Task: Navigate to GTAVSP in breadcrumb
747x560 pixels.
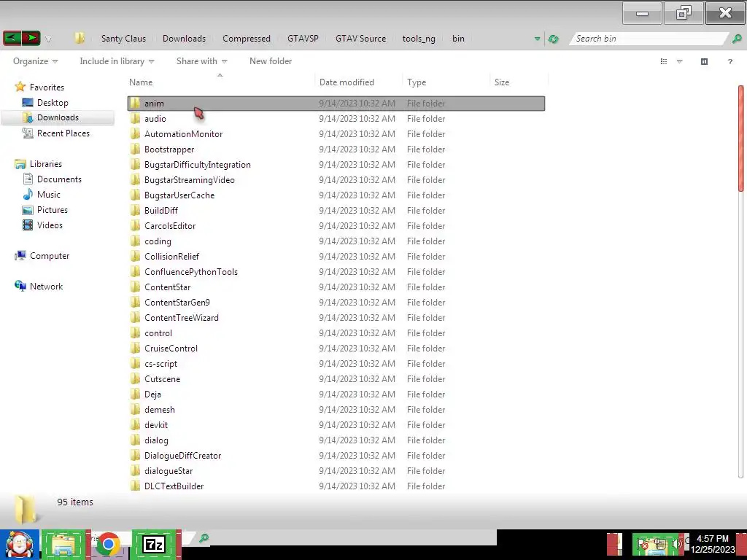Action: point(303,39)
